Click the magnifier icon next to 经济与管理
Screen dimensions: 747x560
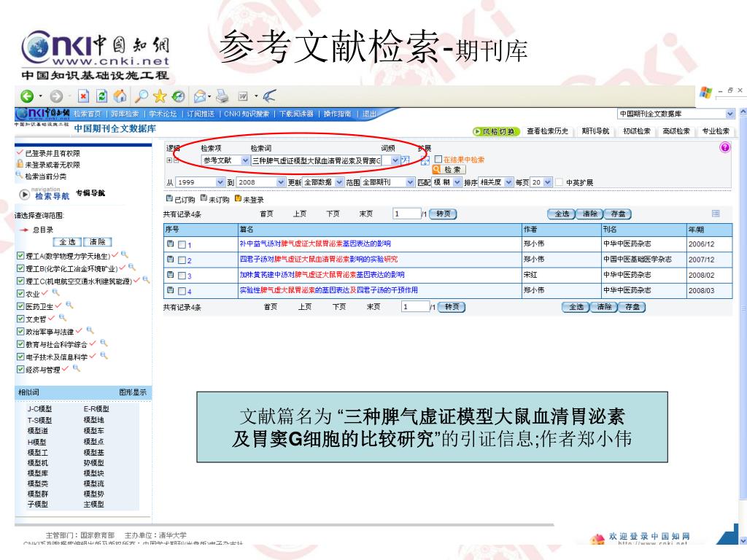[x=76, y=368]
